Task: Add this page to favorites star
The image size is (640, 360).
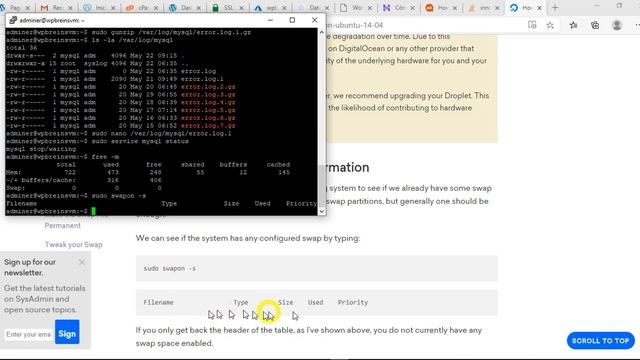Action: [550, 25]
